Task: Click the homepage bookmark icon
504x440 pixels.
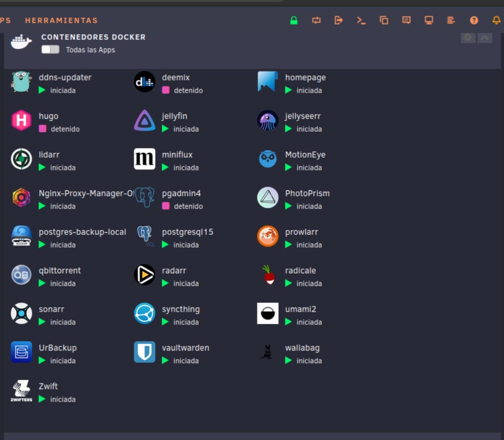Action: point(267,82)
